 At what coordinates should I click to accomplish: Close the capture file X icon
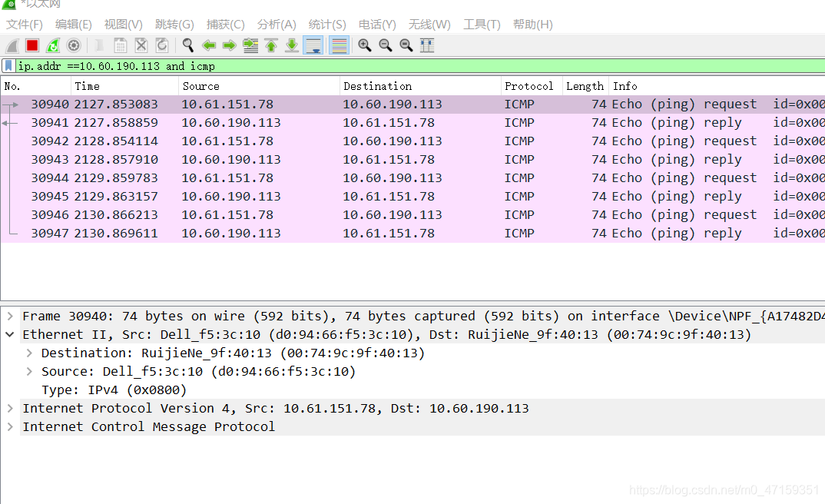[141, 46]
